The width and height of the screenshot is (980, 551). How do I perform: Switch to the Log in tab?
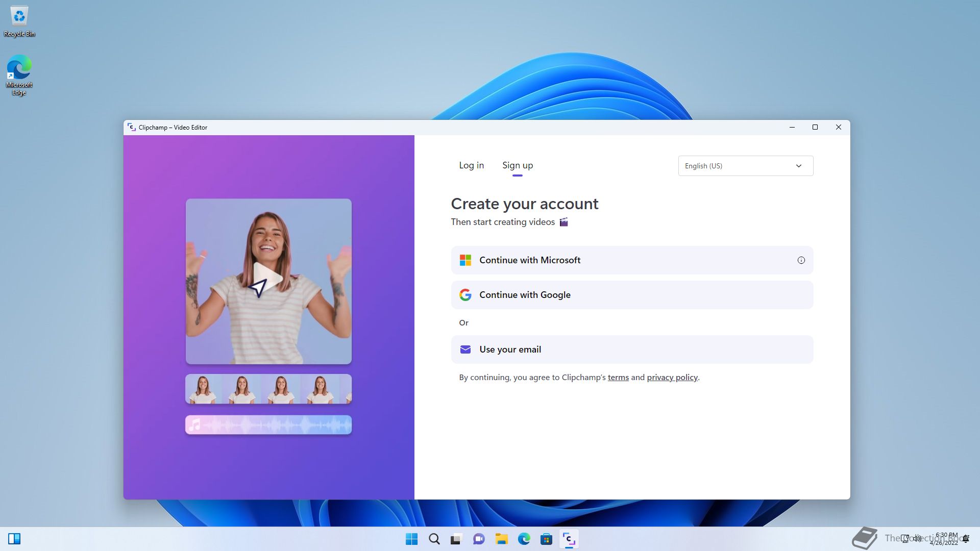pyautogui.click(x=471, y=165)
